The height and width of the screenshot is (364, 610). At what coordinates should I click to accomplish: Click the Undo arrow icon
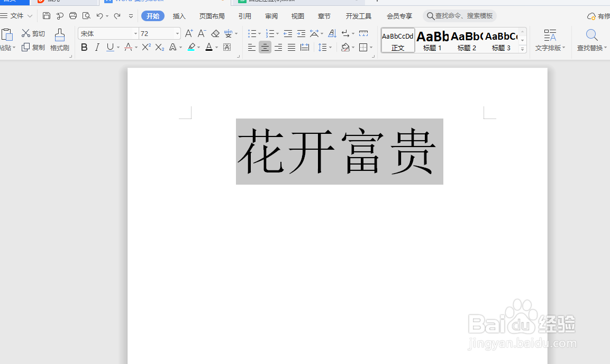tap(99, 16)
